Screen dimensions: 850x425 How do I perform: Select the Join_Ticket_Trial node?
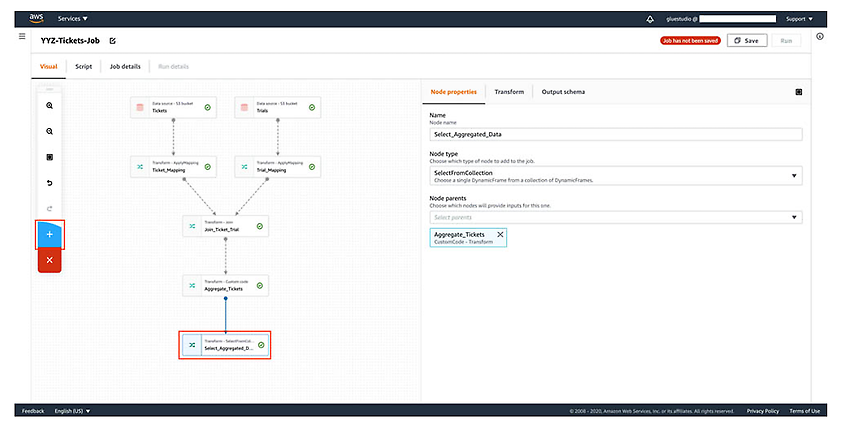(226, 226)
